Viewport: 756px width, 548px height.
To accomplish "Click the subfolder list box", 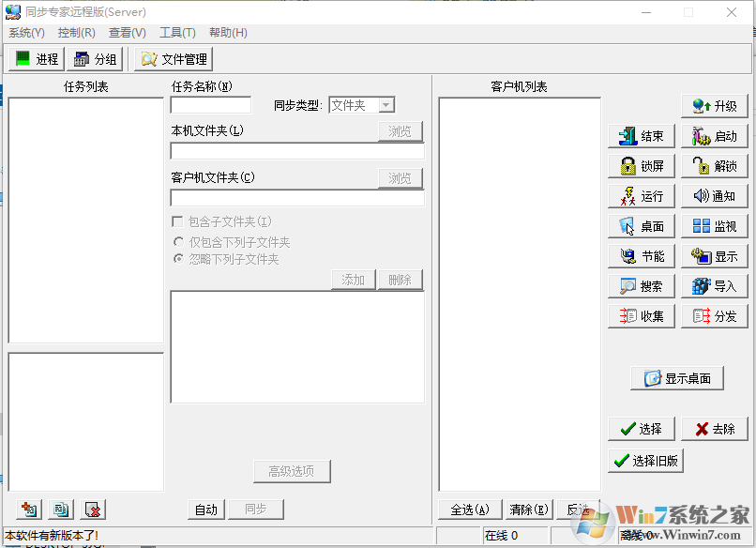I will pyautogui.click(x=297, y=347).
